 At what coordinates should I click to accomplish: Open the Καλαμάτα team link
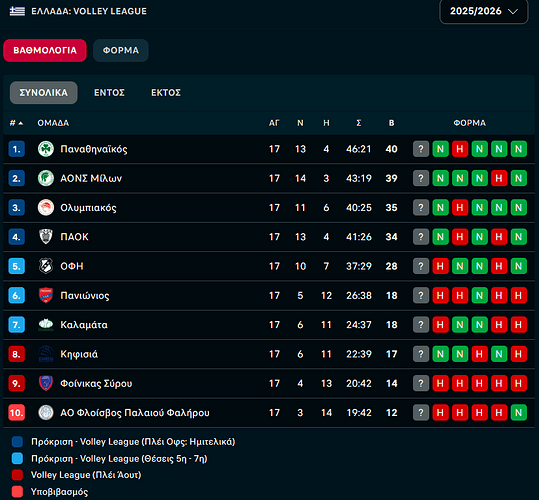click(84, 325)
